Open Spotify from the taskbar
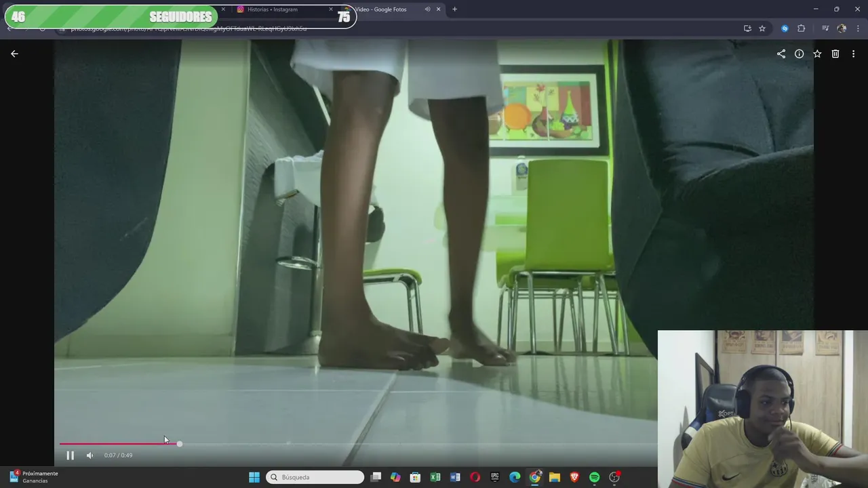 pyautogui.click(x=594, y=477)
